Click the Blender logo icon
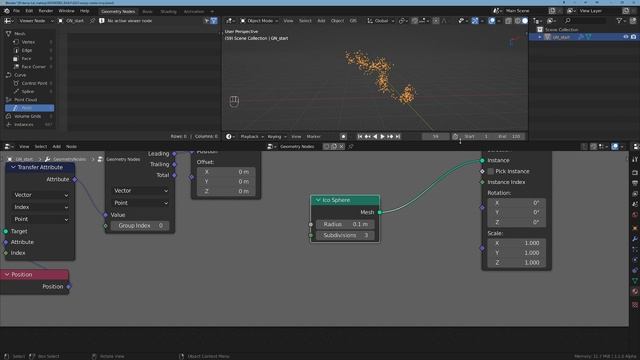 pyautogui.click(x=7, y=11)
